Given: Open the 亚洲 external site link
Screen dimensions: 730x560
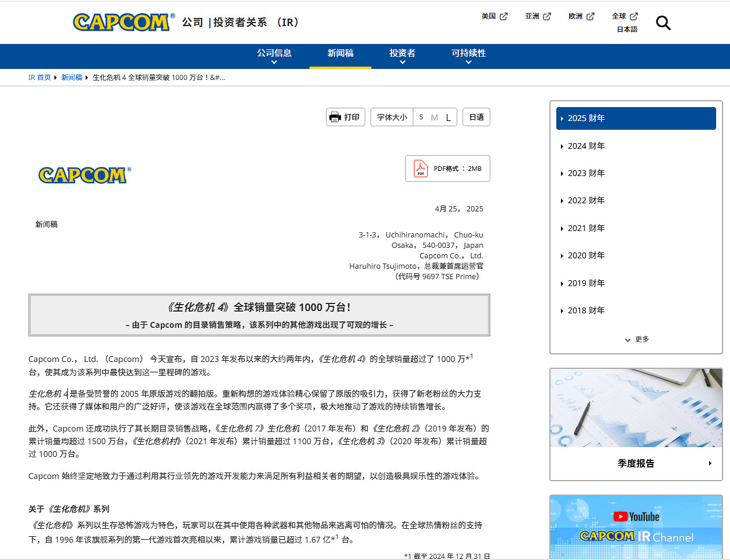Looking at the screenshot, I should (x=537, y=16).
